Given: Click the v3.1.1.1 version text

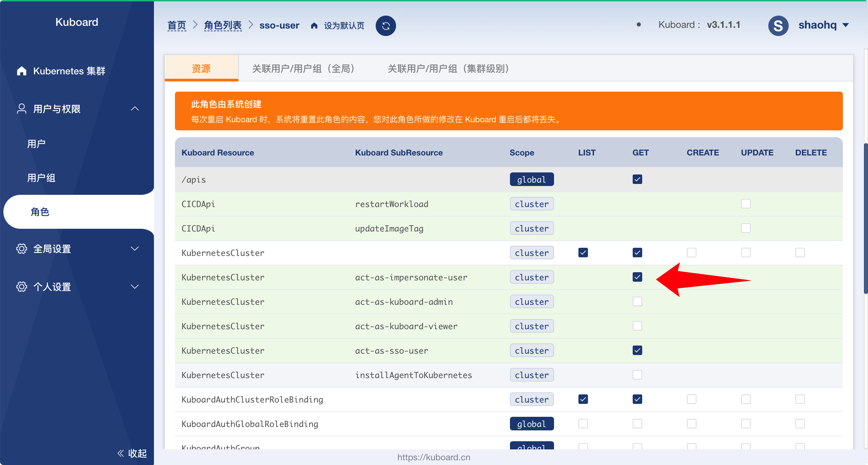Looking at the screenshot, I should click(x=724, y=25).
